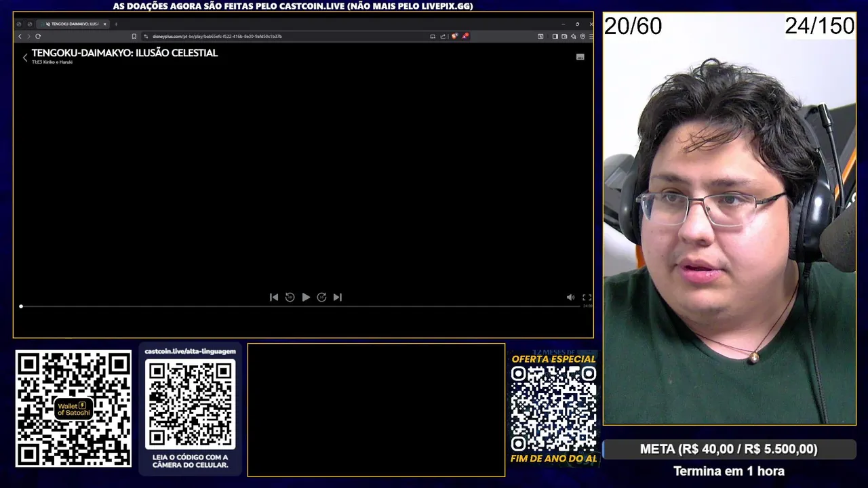Click the video progress bar handle
868x488 pixels.
(x=21, y=306)
